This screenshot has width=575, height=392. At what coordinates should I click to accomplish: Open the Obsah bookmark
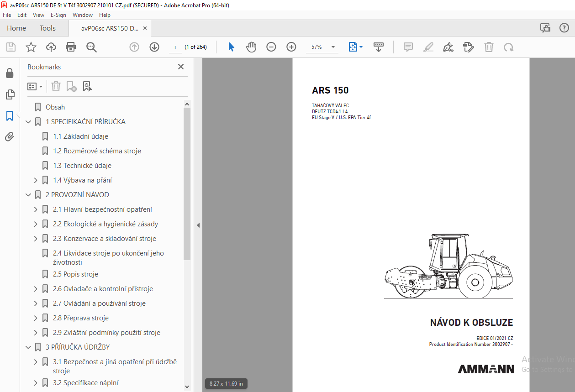coord(55,107)
